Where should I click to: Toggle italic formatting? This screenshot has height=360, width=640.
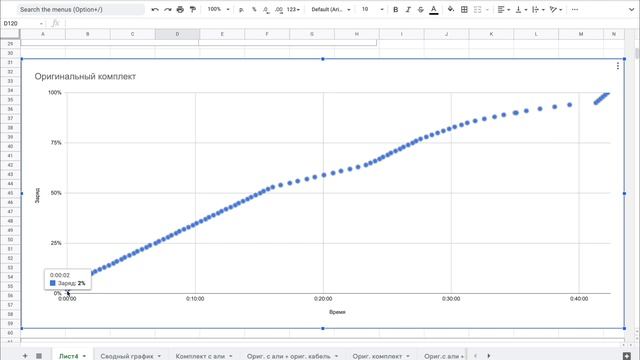click(408, 9)
